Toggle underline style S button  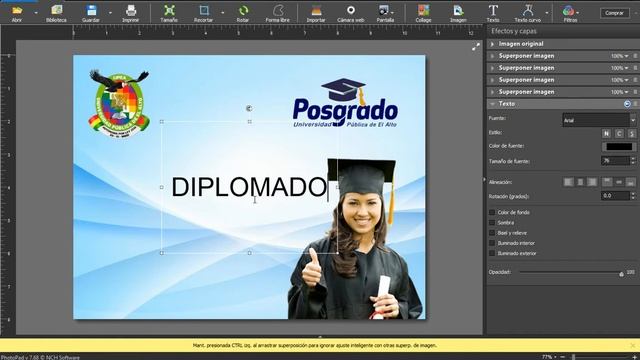(x=631, y=133)
